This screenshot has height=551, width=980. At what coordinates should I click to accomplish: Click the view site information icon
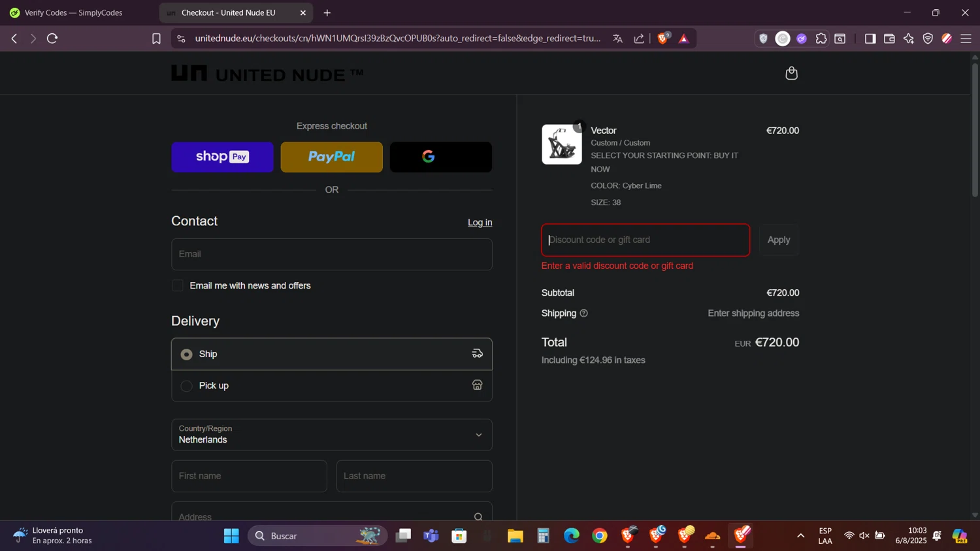tap(181, 39)
